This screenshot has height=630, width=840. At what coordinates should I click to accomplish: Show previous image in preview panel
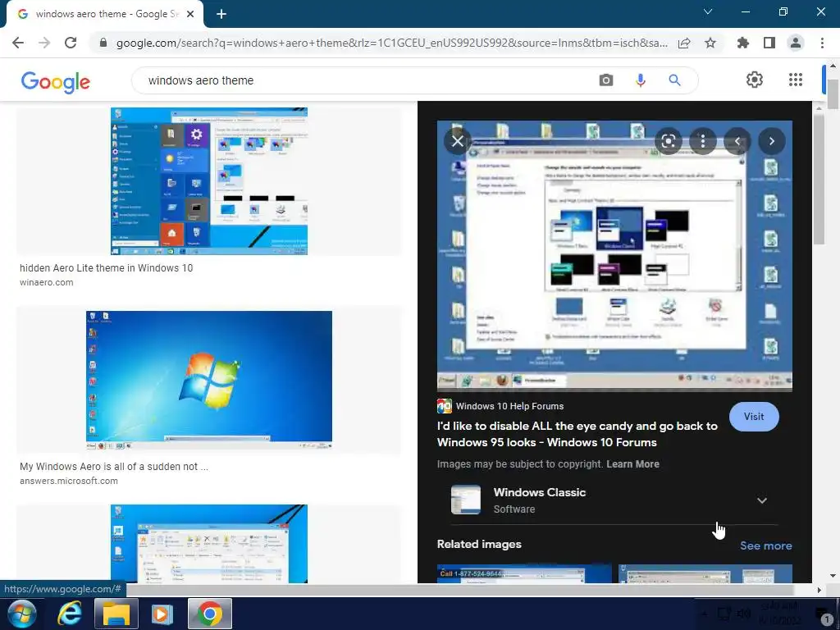point(737,141)
